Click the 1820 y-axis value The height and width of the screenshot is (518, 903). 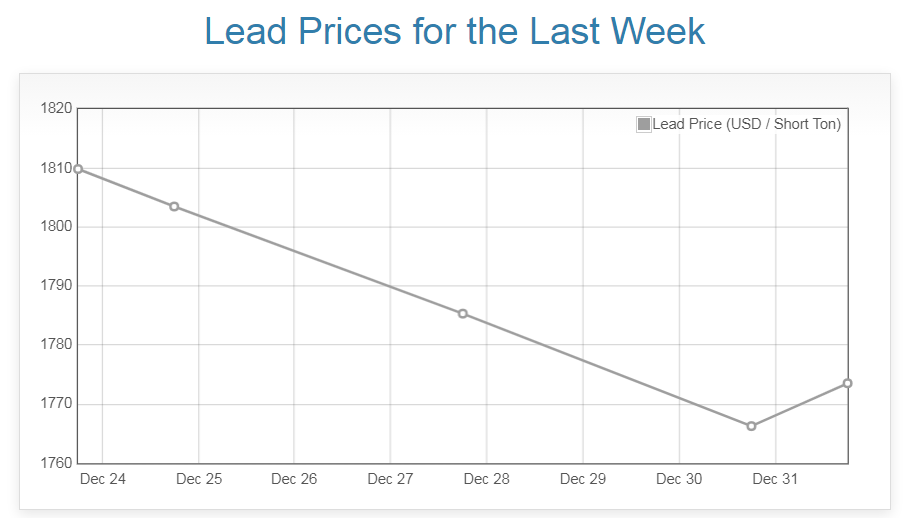coord(56,108)
